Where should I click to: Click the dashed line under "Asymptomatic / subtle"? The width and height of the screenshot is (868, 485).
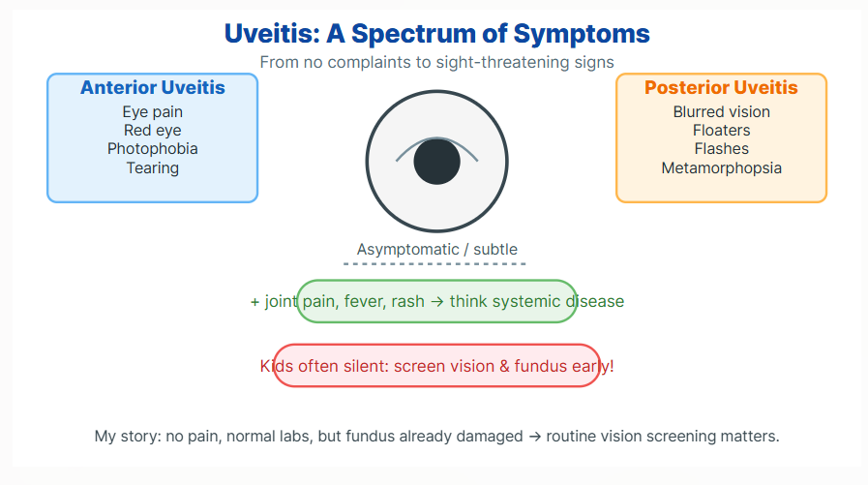(434, 263)
